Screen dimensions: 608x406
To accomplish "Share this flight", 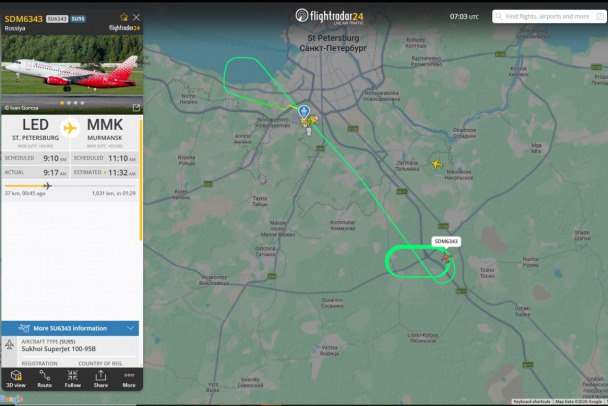I will tap(101, 379).
